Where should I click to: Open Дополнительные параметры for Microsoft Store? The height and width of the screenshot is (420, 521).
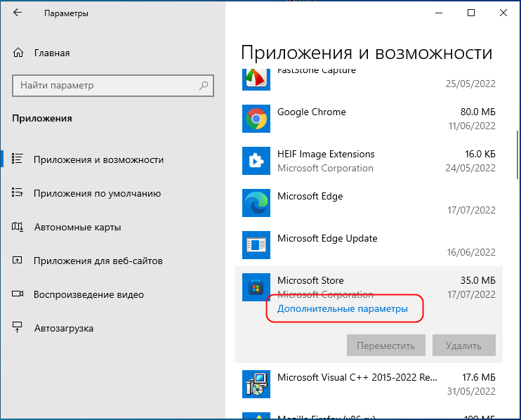click(342, 309)
